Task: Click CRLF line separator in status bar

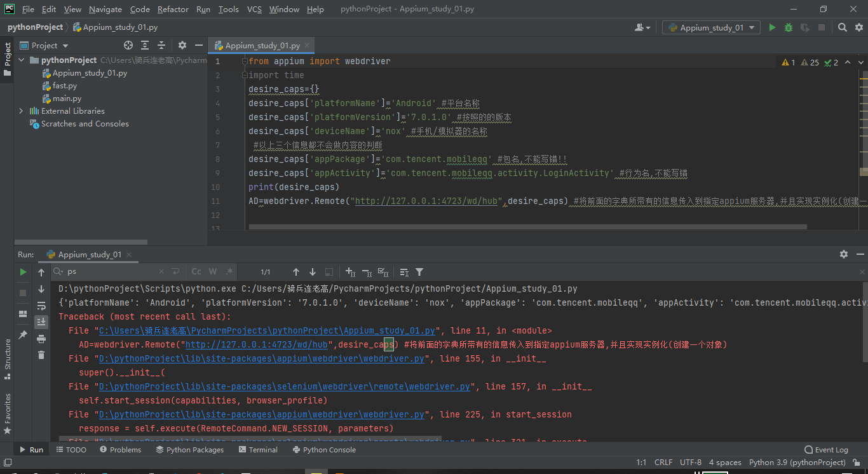Action: click(x=663, y=463)
